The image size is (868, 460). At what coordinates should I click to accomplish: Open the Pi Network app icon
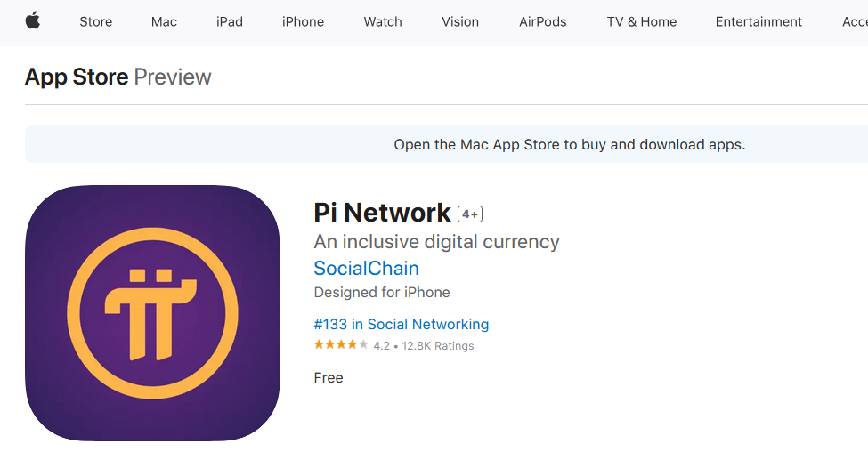(152, 313)
